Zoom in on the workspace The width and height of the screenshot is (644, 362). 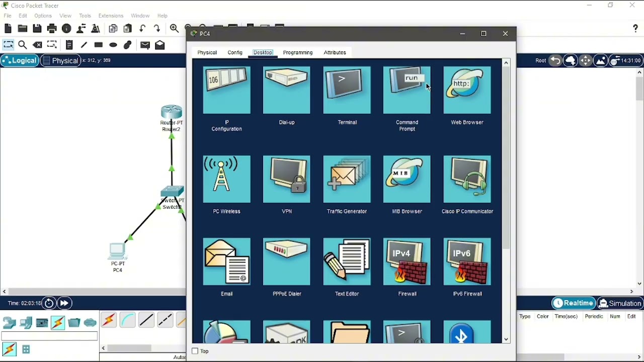174,29
